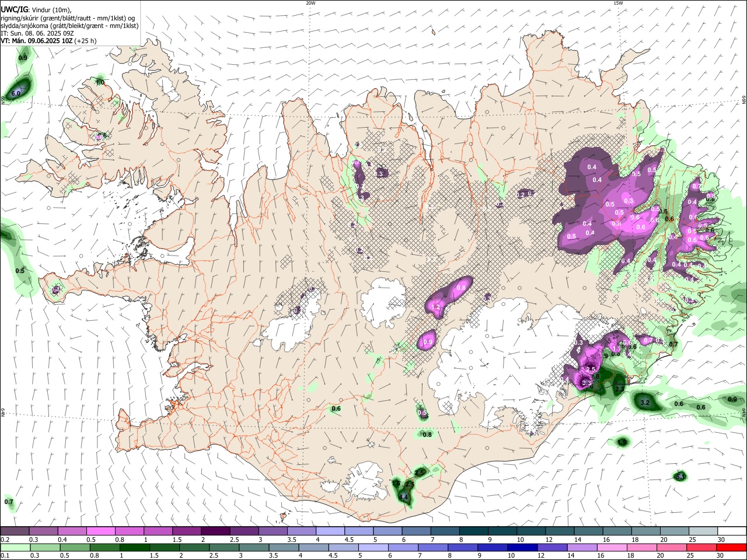
Task: Click the 15W longitude label
Action: coord(618,3)
